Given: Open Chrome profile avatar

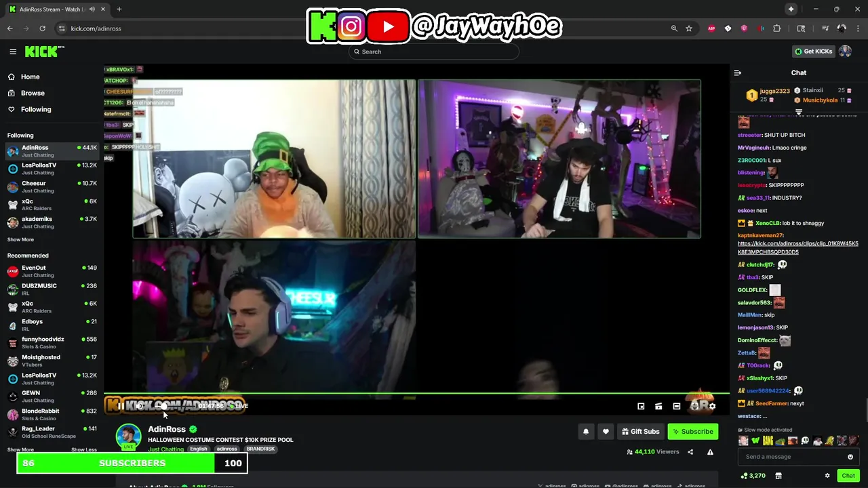Looking at the screenshot, I should 842,28.
